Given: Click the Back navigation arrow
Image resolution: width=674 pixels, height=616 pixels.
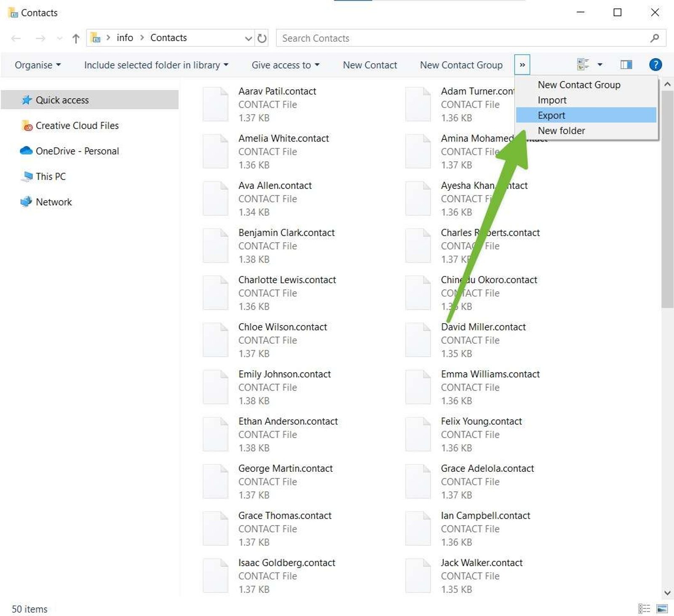Looking at the screenshot, I should 16,38.
